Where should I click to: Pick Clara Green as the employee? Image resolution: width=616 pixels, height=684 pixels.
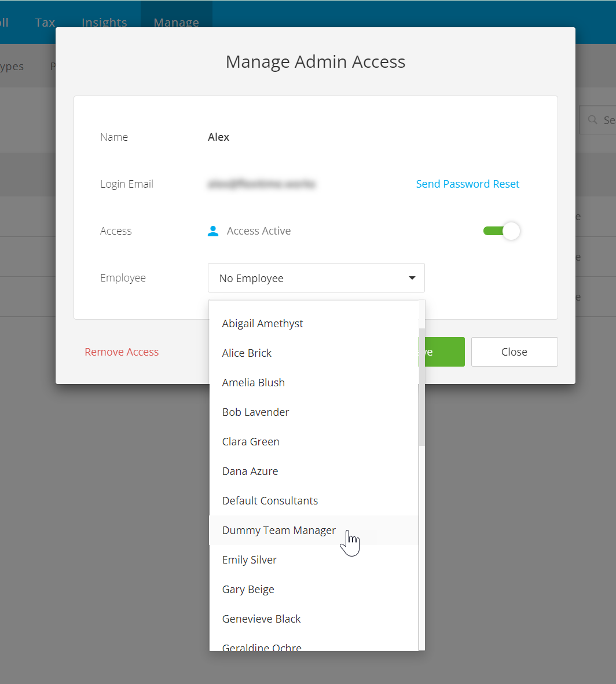coord(314,442)
